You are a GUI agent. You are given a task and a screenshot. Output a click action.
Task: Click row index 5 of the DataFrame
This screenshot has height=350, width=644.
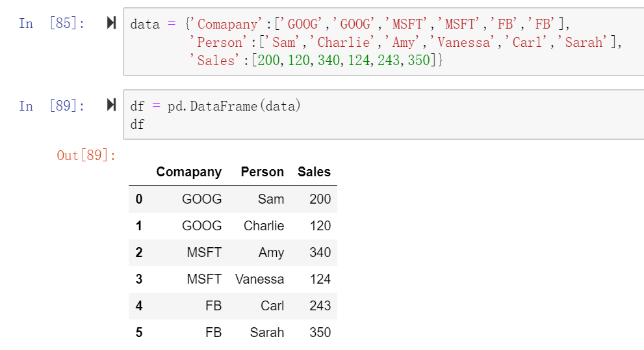(x=139, y=332)
